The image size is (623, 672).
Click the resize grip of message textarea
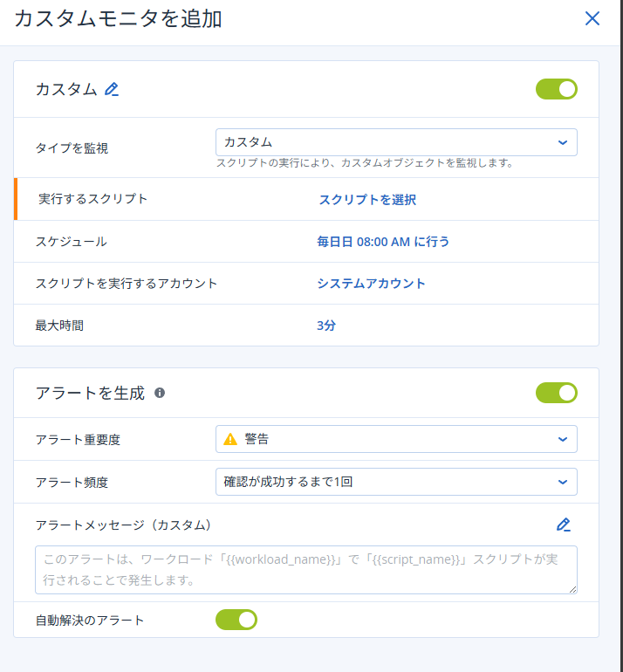tap(573, 590)
